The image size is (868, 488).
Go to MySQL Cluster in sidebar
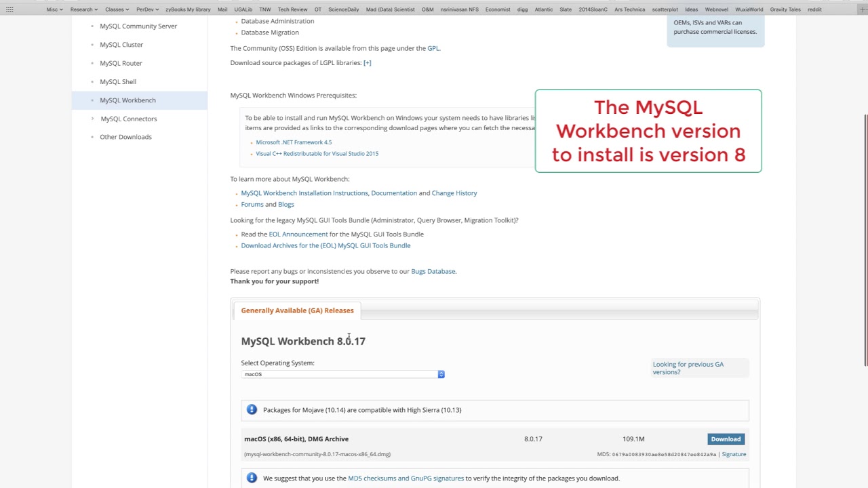point(121,45)
